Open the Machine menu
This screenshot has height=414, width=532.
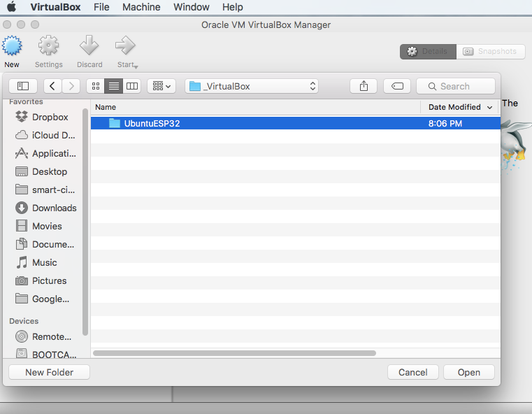(x=141, y=7)
